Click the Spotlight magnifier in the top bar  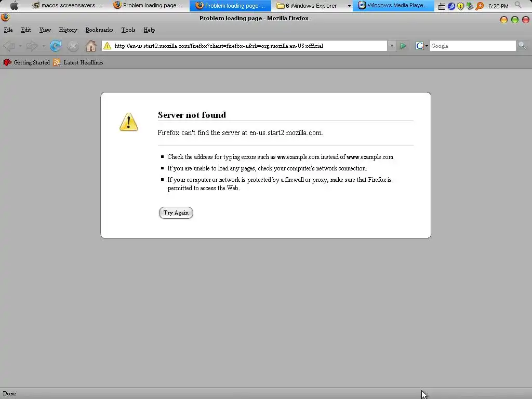(518, 5)
